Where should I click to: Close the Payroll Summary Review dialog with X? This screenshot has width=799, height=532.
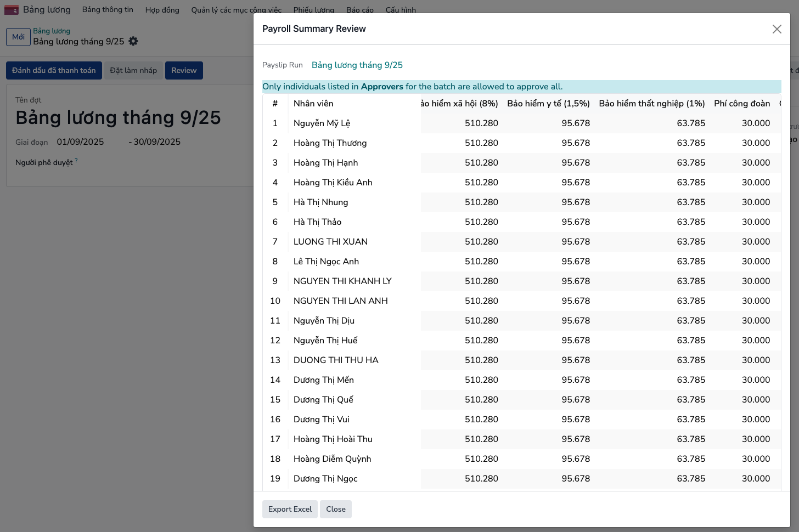point(777,29)
